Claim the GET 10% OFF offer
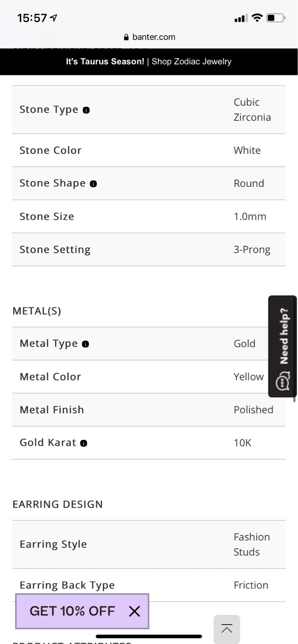Viewport: 298px width, 644px height. [x=72, y=611]
